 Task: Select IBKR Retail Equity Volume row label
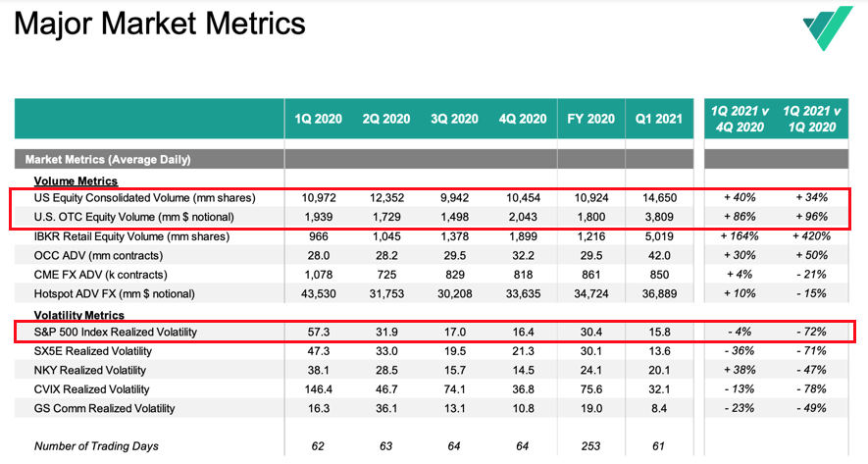131,236
